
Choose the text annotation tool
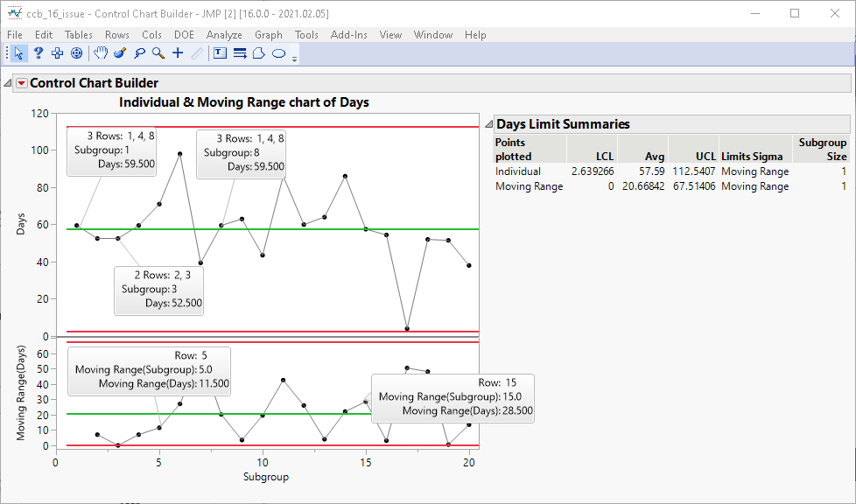(220, 53)
